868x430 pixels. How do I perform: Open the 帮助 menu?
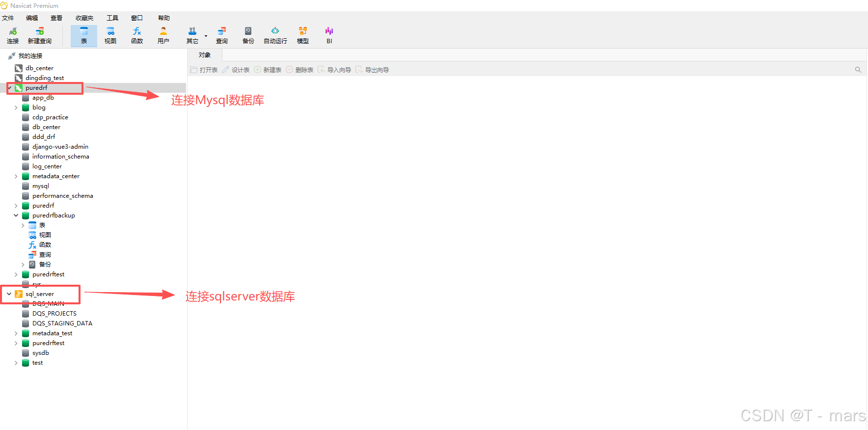[164, 18]
